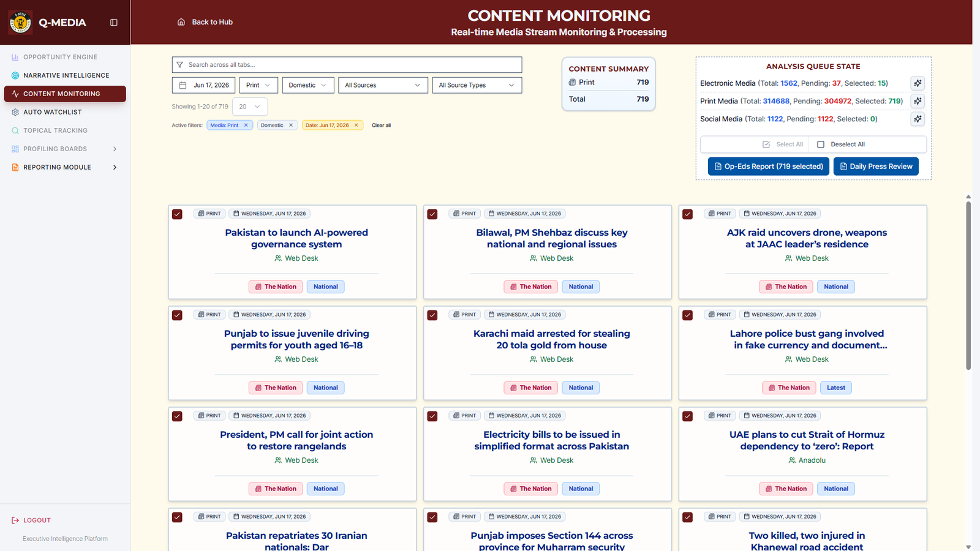Click Anadolu author icon on UAE card
This screenshot has width=980, height=551.
click(792, 460)
